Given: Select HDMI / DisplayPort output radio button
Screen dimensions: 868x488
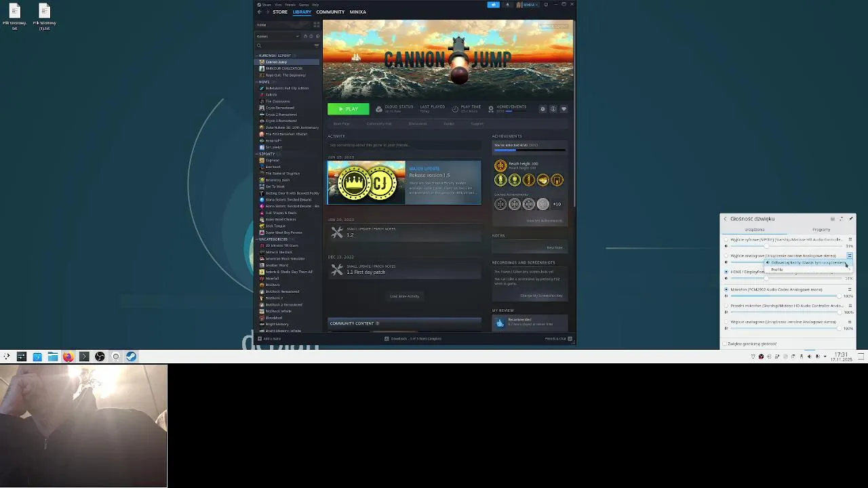Looking at the screenshot, I should [x=726, y=272].
